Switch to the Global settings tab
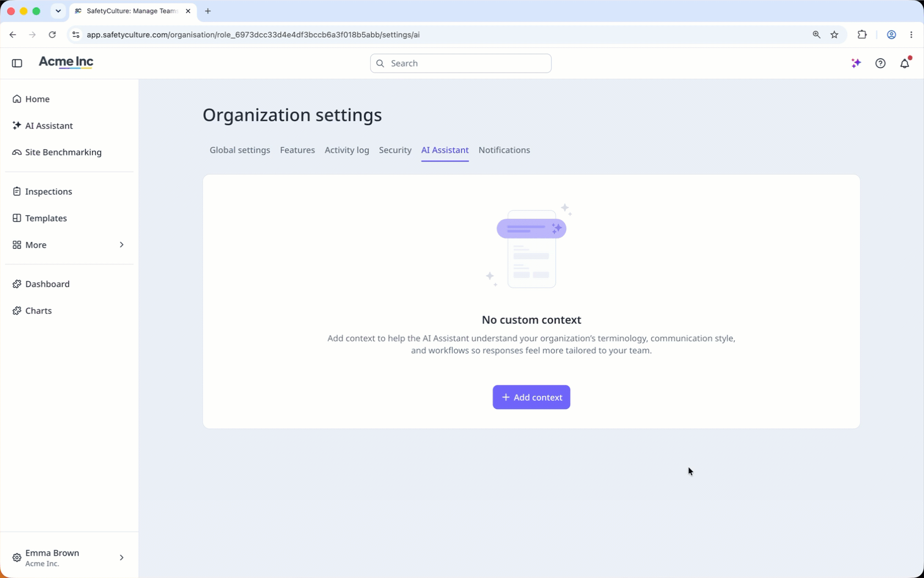This screenshot has width=924, height=578. pos(240,150)
